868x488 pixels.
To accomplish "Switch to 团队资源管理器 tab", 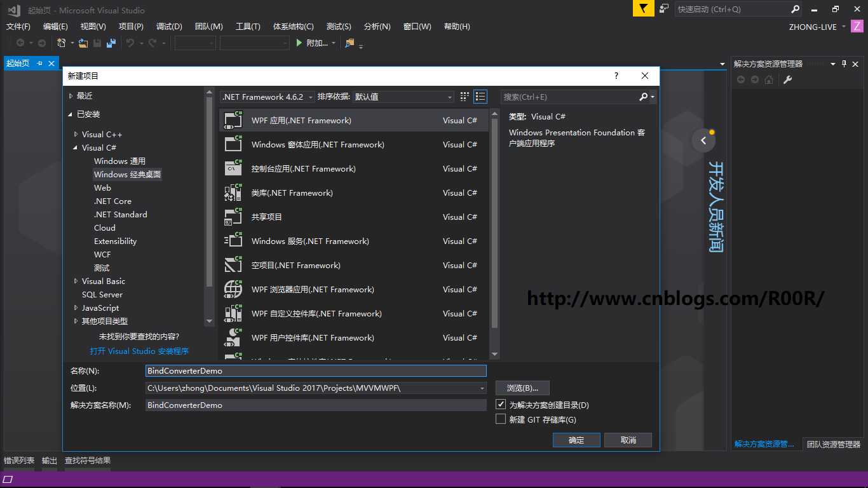I will [833, 444].
